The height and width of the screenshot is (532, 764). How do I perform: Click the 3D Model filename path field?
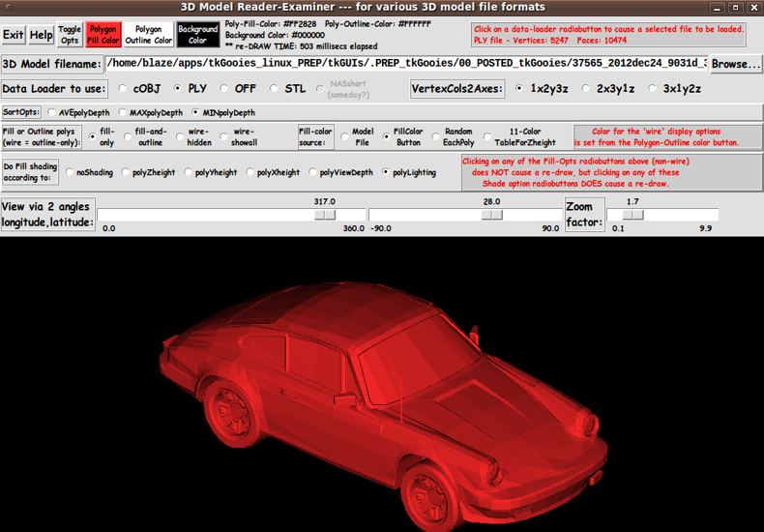406,64
